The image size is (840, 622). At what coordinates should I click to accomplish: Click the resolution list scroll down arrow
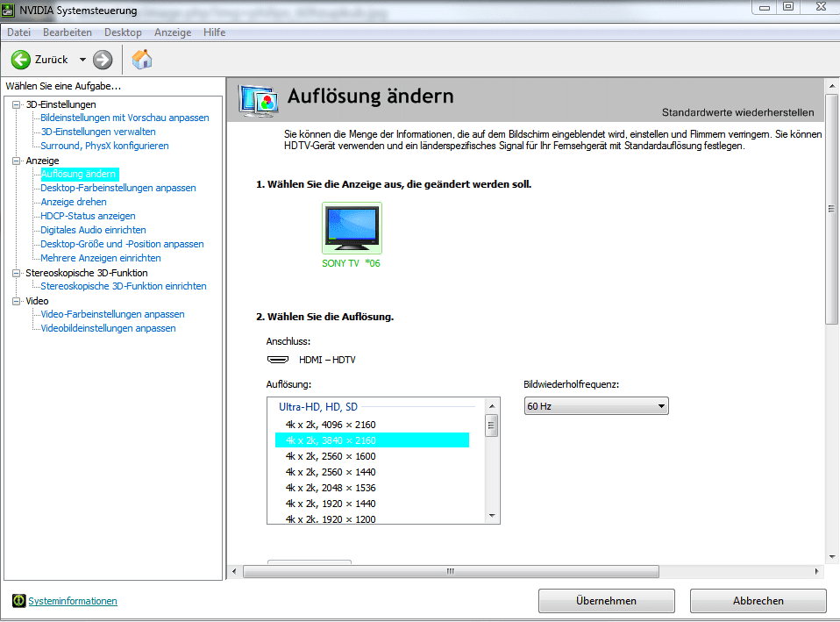click(492, 516)
